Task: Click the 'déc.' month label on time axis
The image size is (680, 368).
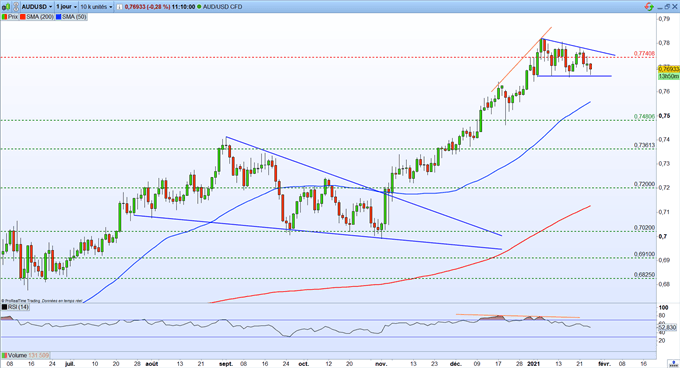Action: pos(456,364)
